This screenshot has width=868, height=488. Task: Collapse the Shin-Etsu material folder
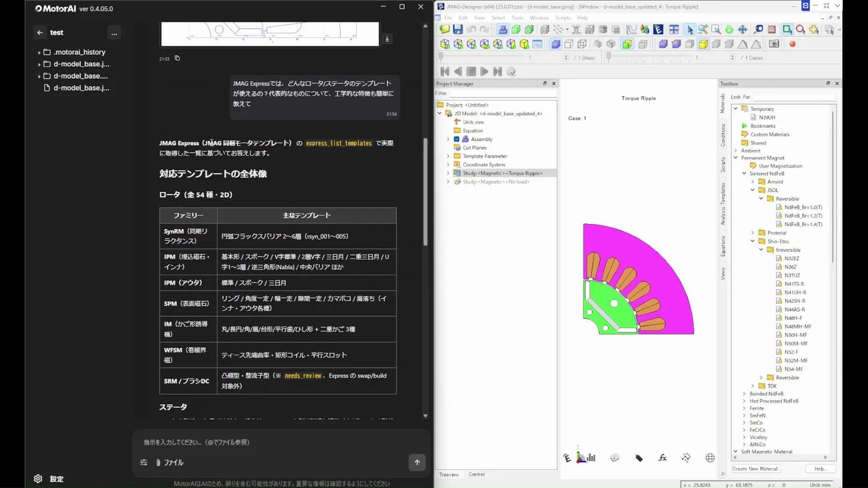[x=752, y=241]
